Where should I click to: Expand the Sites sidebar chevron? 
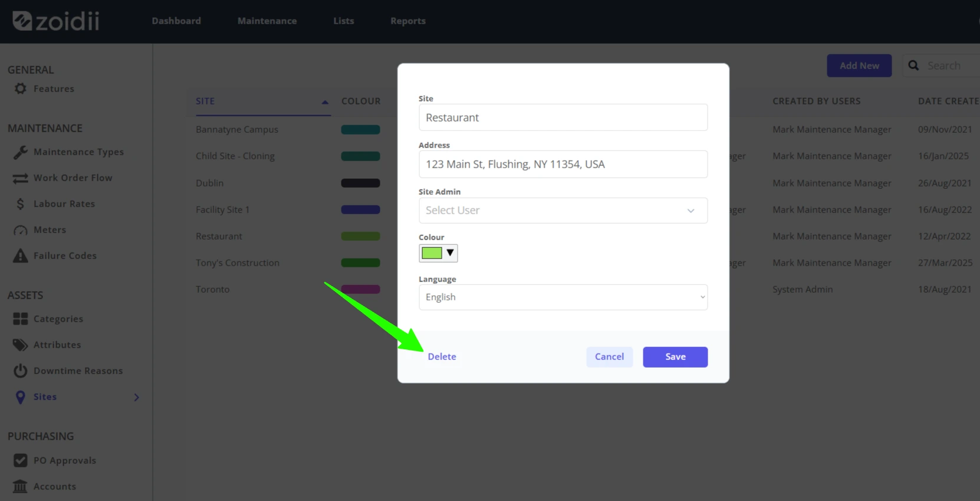point(137,397)
